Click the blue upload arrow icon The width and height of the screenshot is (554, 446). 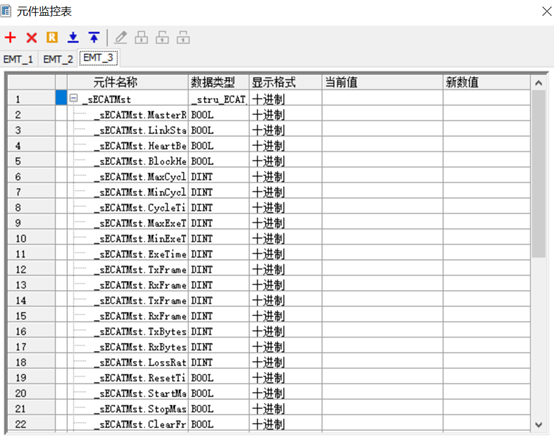pos(94,37)
